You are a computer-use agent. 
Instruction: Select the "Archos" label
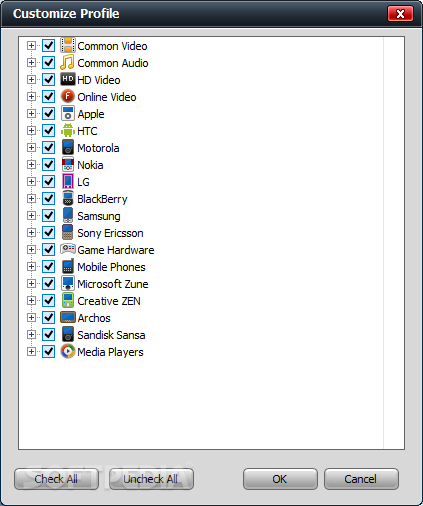[94, 318]
